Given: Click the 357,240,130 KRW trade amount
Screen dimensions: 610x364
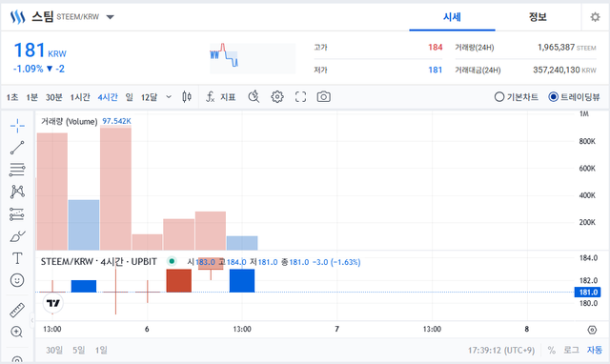Looking at the screenshot, I should [x=564, y=70].
